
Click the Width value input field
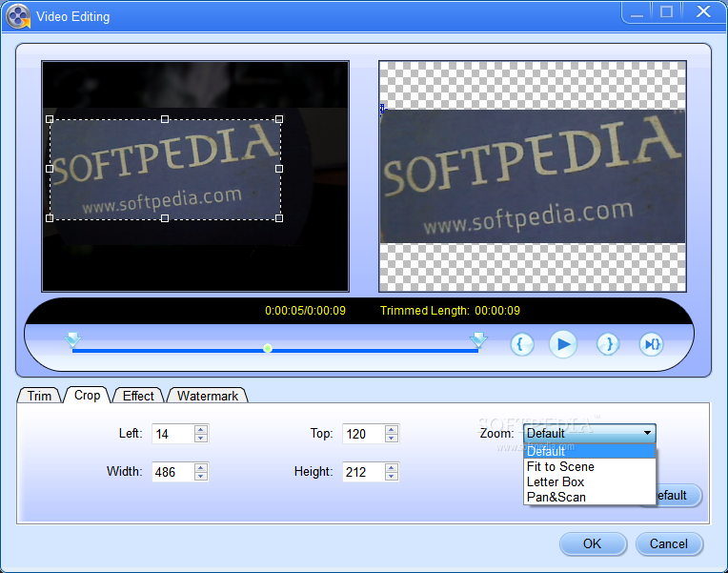[x=172, y=472]
